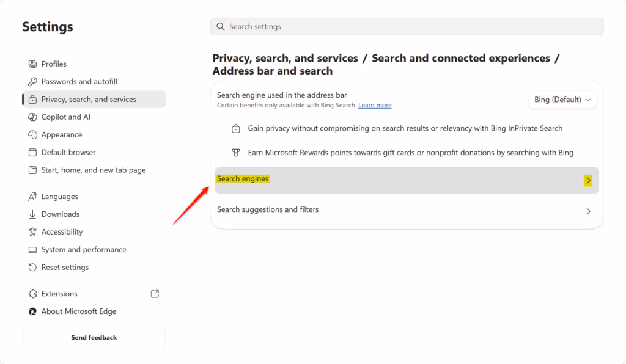Open System and performance settings
The height and width of the screenshot is (364, 626).
pos(94,250)
